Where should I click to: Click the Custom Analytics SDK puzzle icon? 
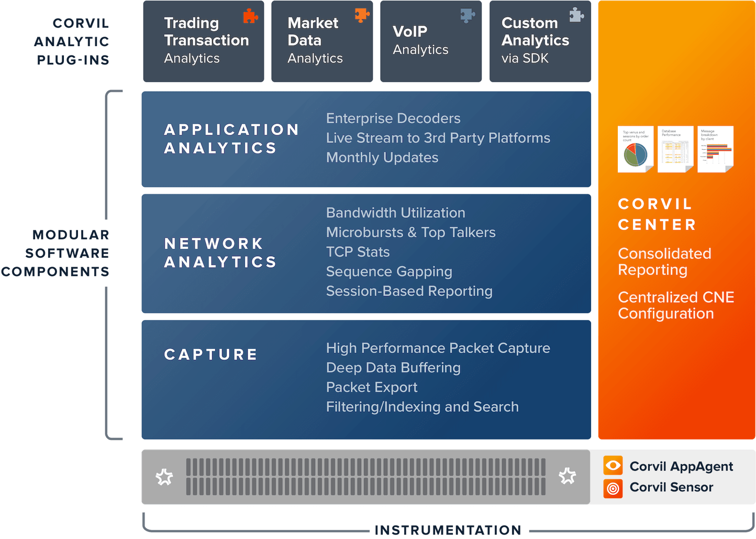(x=576, y=15)
